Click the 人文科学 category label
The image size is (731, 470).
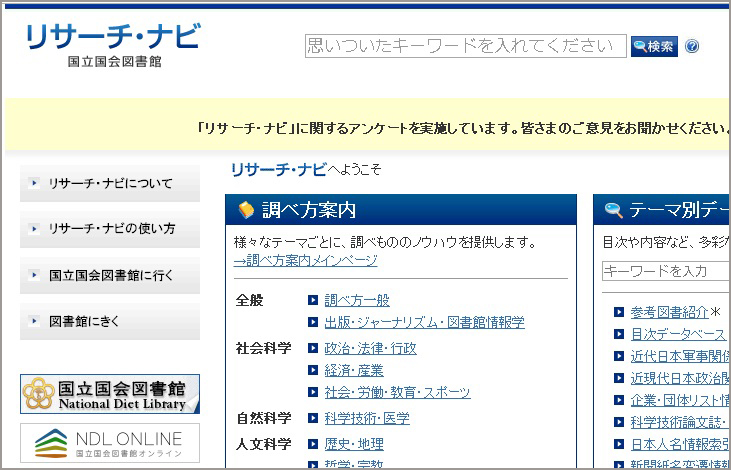263,444
